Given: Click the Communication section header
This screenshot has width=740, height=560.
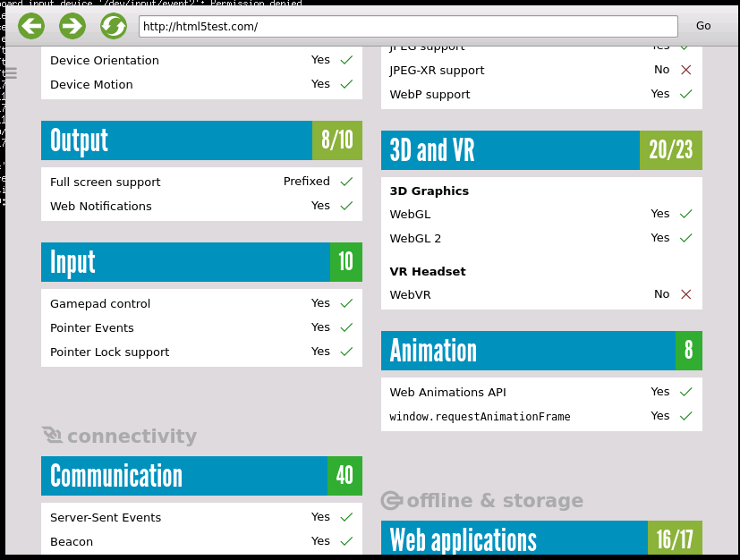Looking at the screenshot, I should point(201,476).
